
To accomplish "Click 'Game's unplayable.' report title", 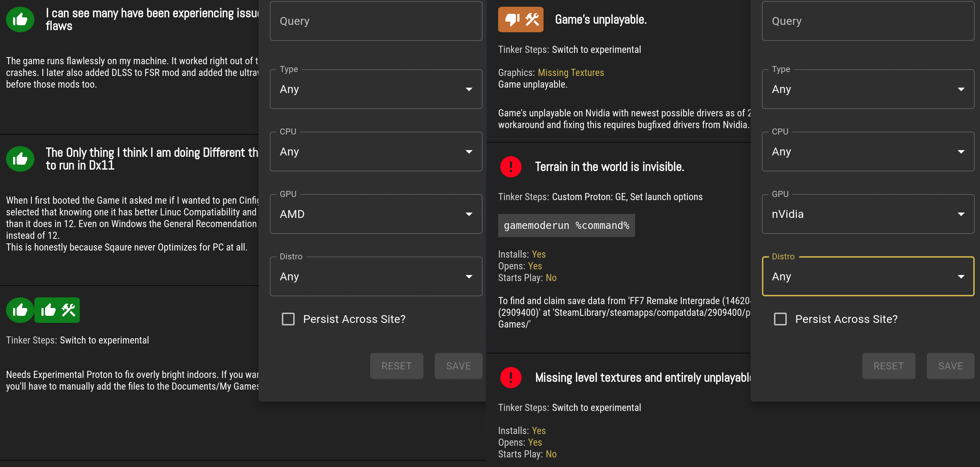I will tap(601, 20).
